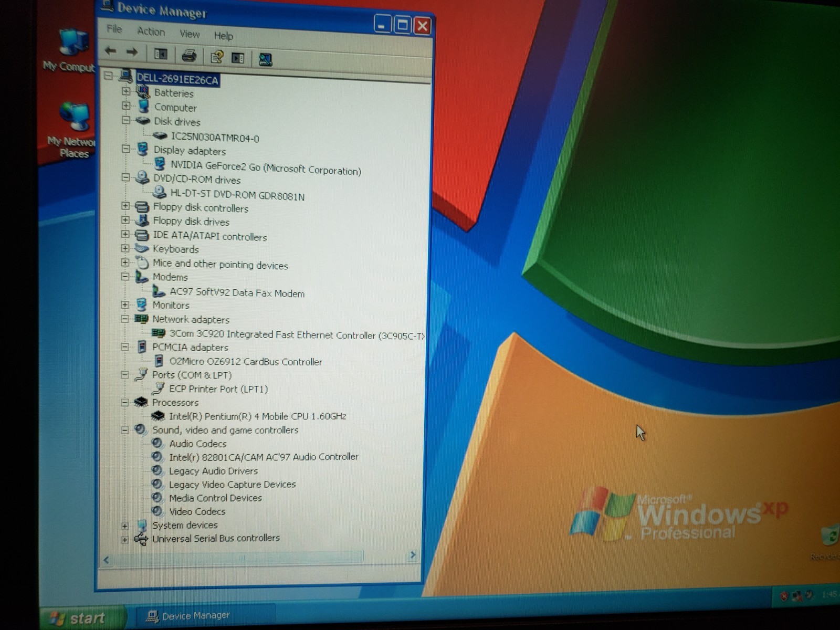Expand the Floppy disk drives node

tap(125, 220)
